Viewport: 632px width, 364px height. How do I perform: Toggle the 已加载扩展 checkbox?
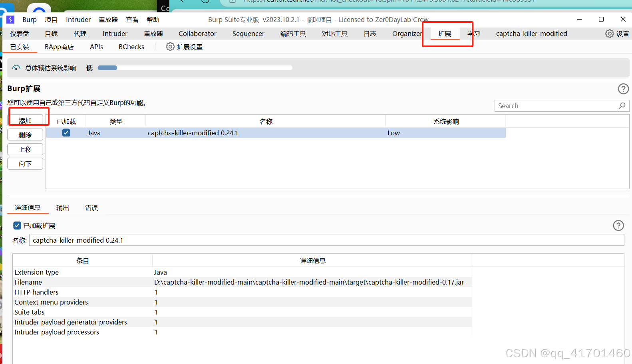[17, 226]
